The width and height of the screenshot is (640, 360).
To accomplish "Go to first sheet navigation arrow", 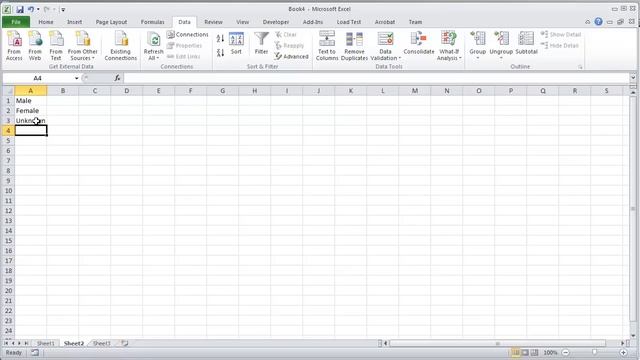I will [6, 343].
